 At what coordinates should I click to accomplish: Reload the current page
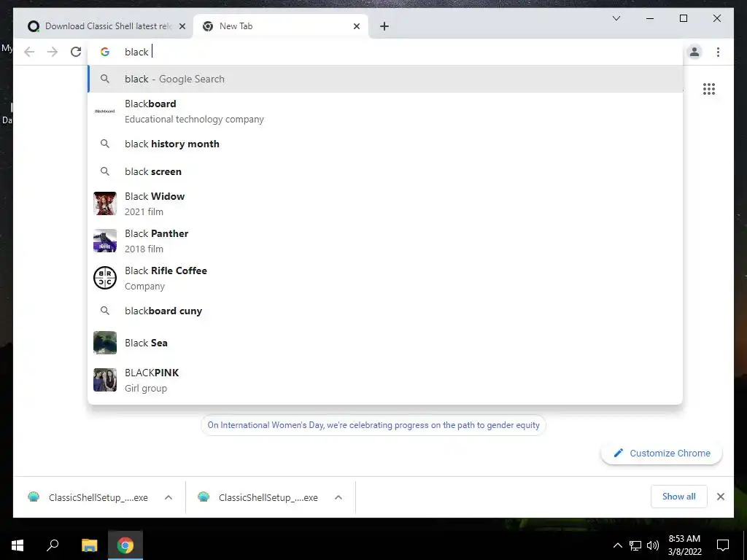[x=76, y=52]
